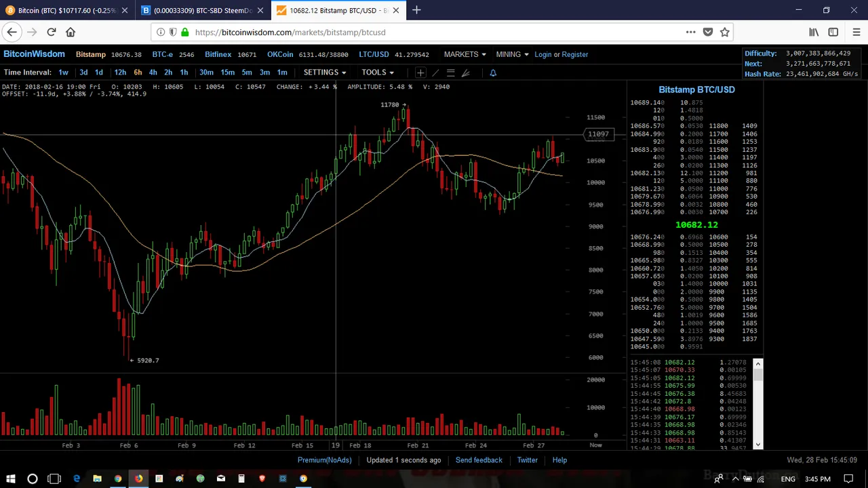
Task: Open the browser home page
Action: point(71,32)
